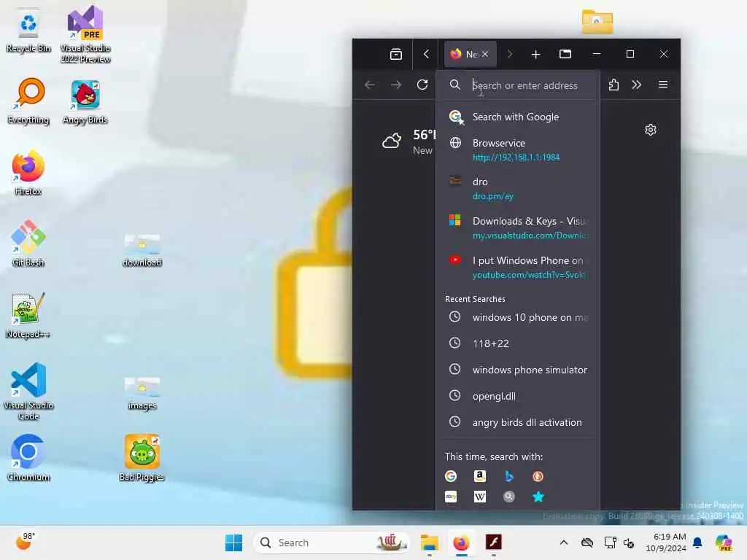Screen dimensions: 747x560
Task: Launch Copilot Preview from the taskbar
Action: coord(724,542)
